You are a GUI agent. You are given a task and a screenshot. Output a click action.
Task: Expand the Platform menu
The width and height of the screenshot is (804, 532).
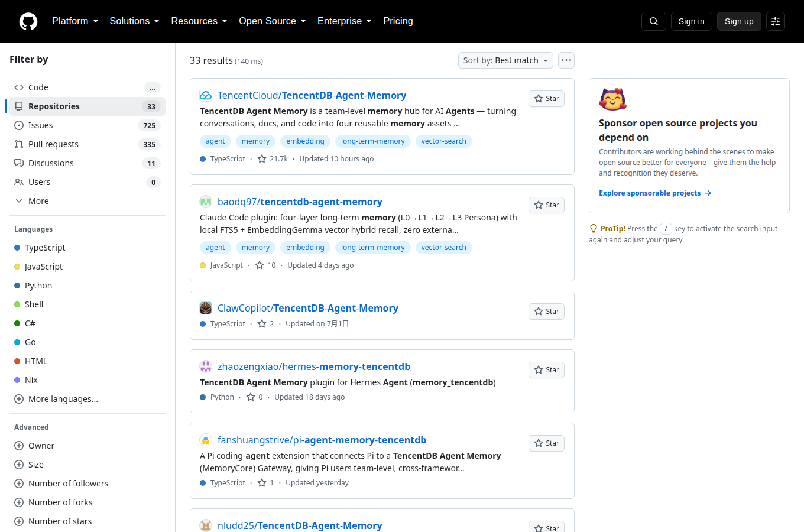[x=75, y=21]
